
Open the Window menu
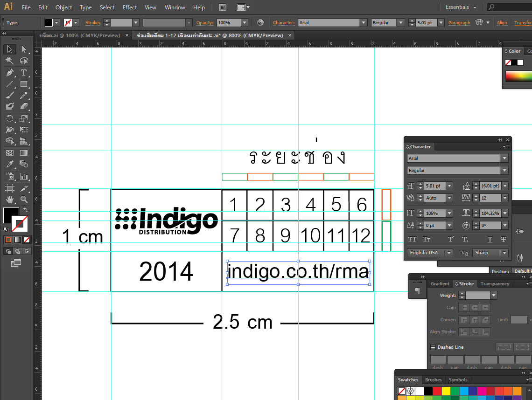click(x=175, y=7)
